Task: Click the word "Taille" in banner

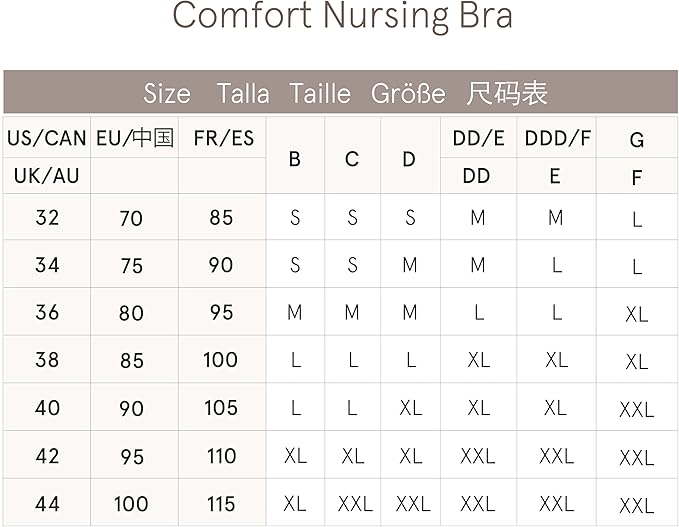Action: pos(320,94)
